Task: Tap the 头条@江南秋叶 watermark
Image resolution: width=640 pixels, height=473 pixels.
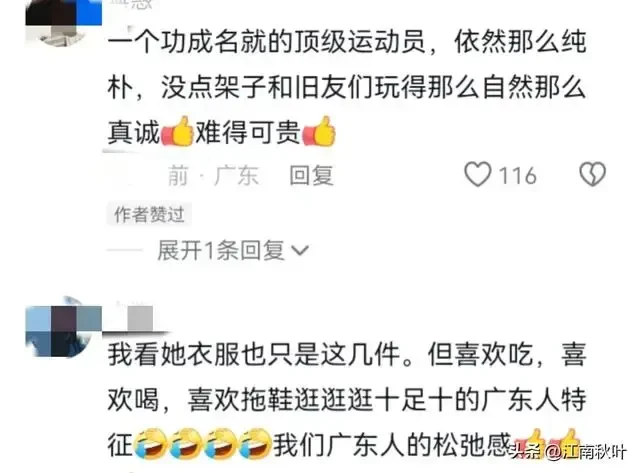Action: click(569, 452)
